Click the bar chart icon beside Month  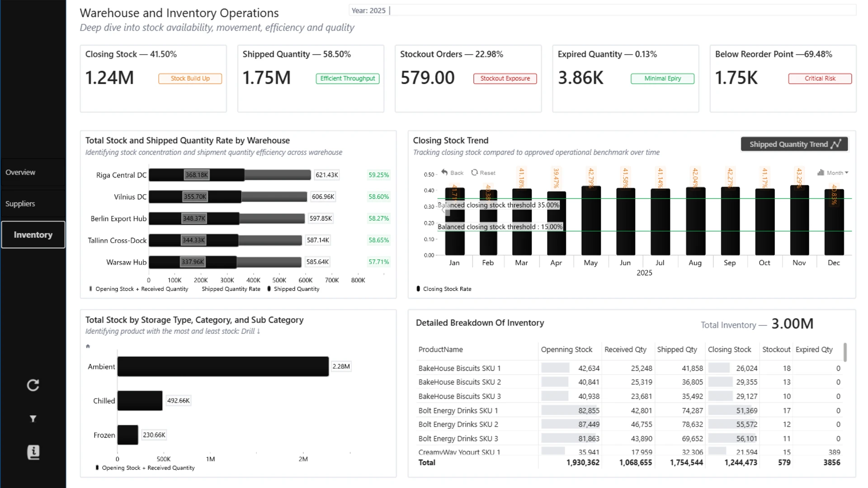coord(821,173)
